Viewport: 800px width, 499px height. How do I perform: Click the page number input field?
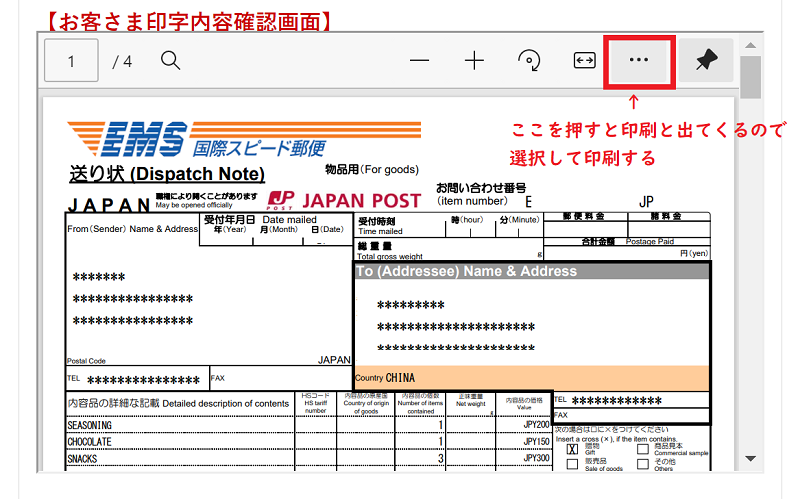coord(71,61)
